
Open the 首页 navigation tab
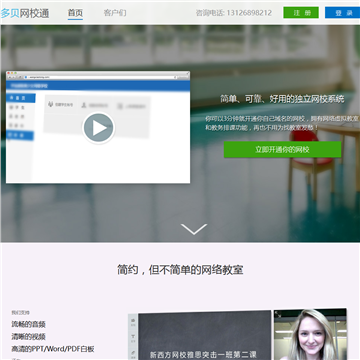pyautogui.click(x=75, y=13)
